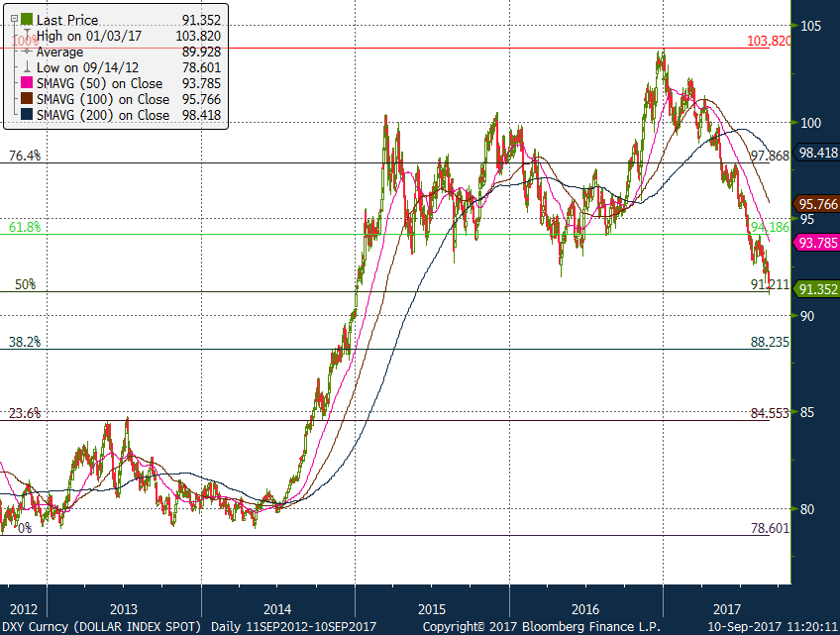Image resolution: width=840 pixels, height=635 pixels.
Task: Click the DXY Curncy (DOLLAR INDEX SPOT) ticker text
Action: pos(102,627)
